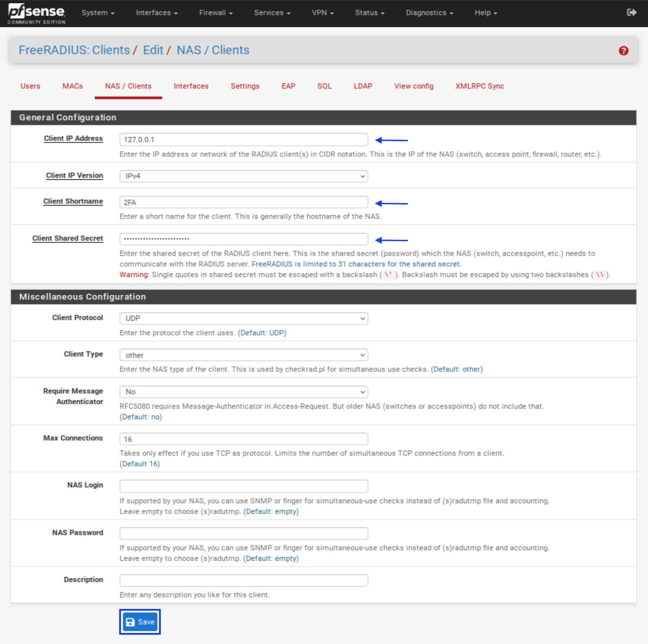
Task: Click the "(Default: no)" hint text
Action: [x=141, y=417]
